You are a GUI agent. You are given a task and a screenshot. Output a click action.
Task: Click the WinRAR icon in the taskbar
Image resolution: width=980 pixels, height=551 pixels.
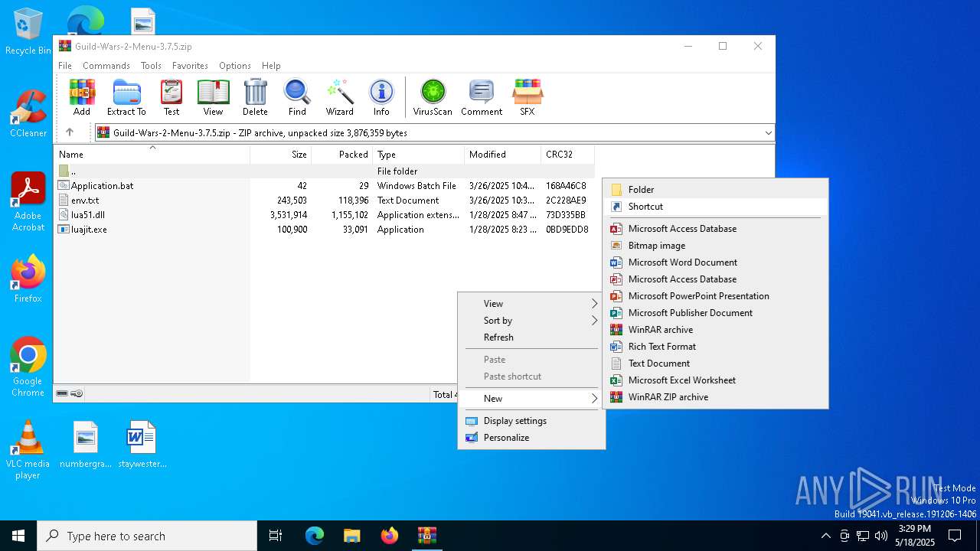(426, 536)
